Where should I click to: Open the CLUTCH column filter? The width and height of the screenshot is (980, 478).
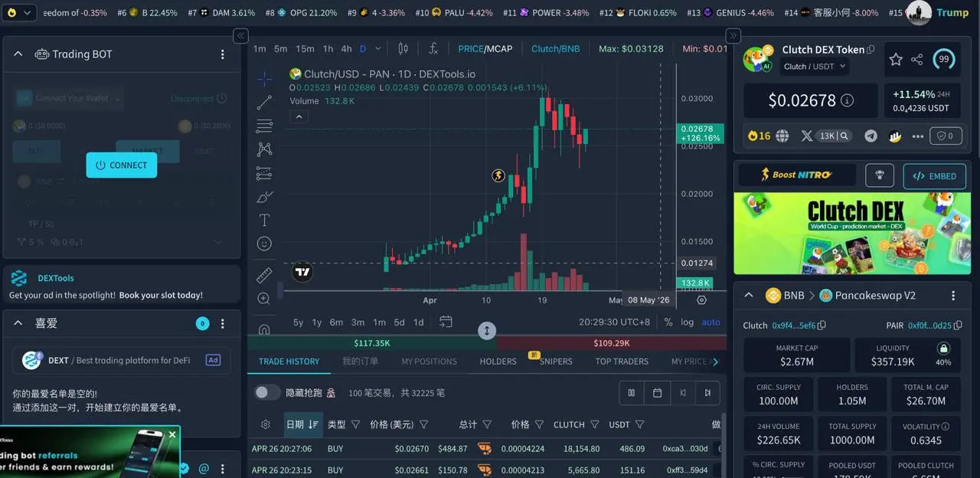point(596,424)
